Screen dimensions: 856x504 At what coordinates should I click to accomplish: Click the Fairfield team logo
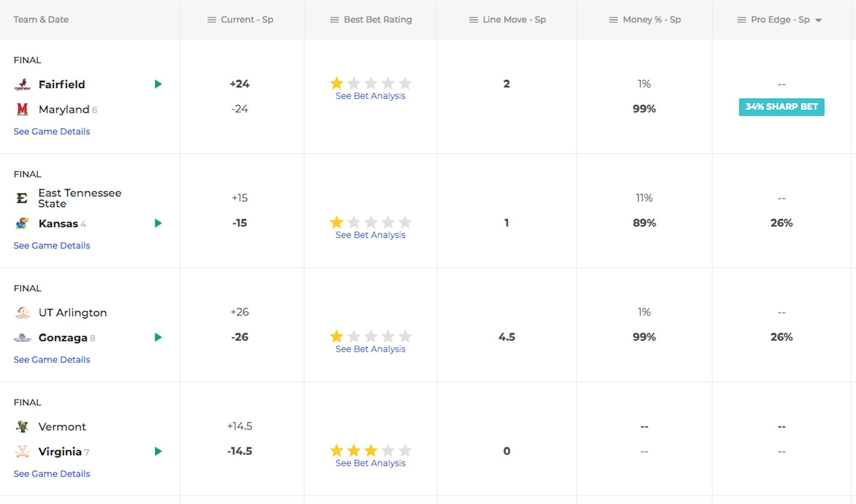22,84
